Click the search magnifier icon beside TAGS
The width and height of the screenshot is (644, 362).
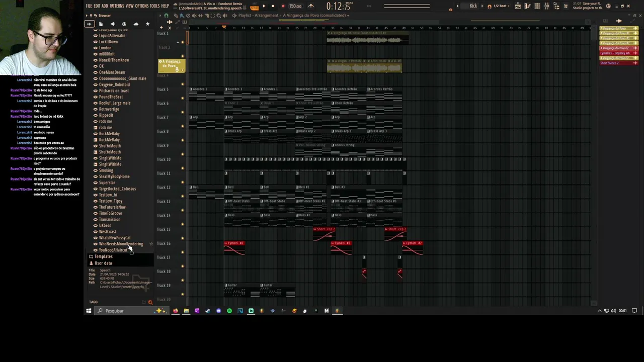150,302
